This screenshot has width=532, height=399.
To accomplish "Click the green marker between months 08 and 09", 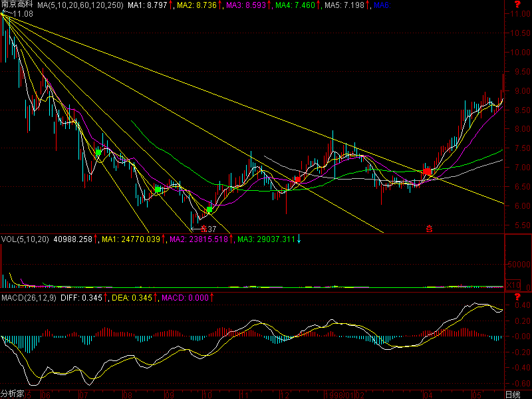I will (x=158, y=190).
